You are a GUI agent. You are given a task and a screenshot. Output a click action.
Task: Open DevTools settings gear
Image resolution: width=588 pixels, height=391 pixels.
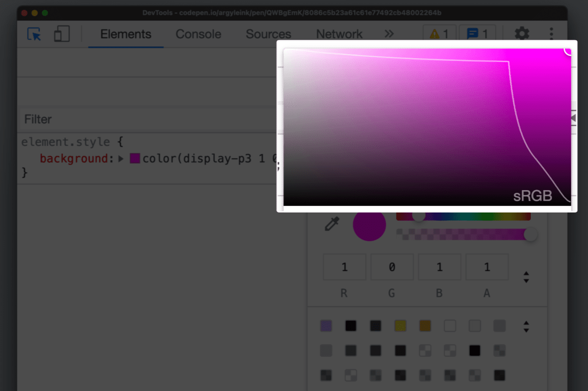coord(522,34)
